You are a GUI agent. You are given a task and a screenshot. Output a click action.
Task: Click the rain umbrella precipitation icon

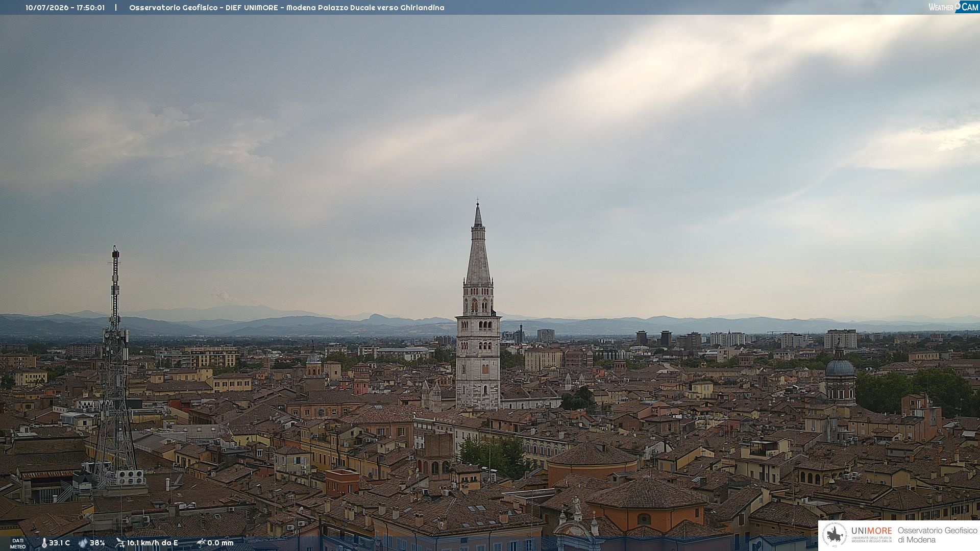point(201,543)
